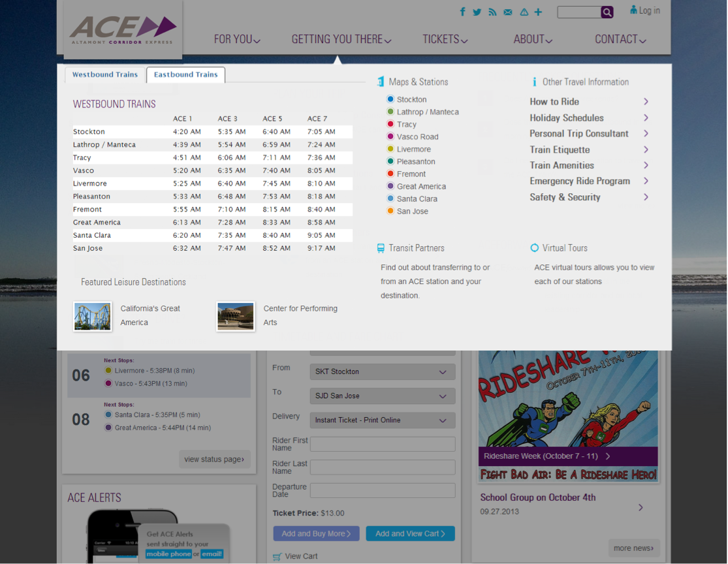Click the teal dot next to Pleasanton
Screen dimensions: 728x564
point(390,161)
